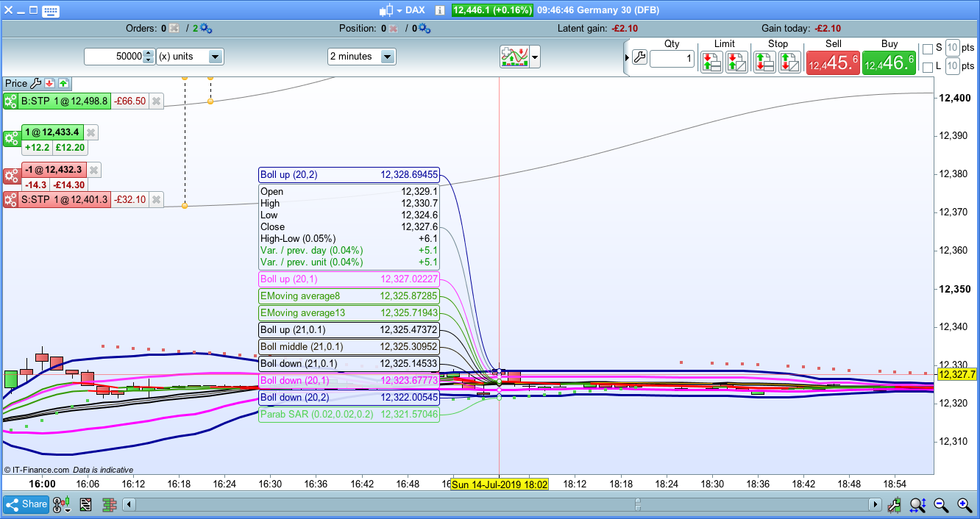Viewport: 980px width, 519px height.
Task: Click the stacked bars icon in the bottom toolbar
Action: point(110,504)
